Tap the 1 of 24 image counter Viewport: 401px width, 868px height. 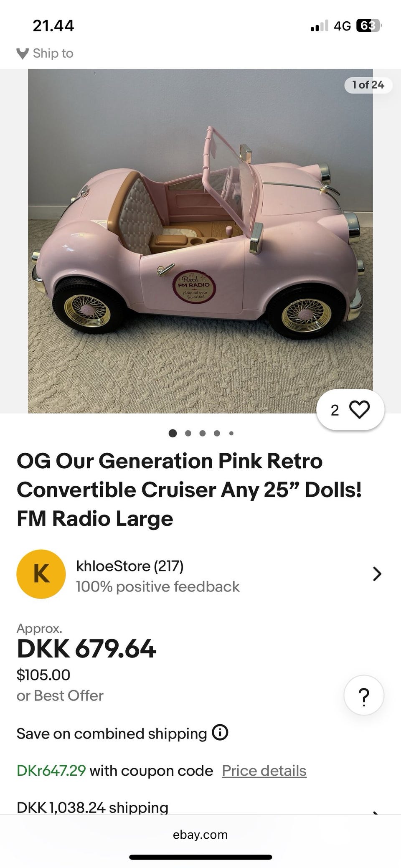pos(368,85)
